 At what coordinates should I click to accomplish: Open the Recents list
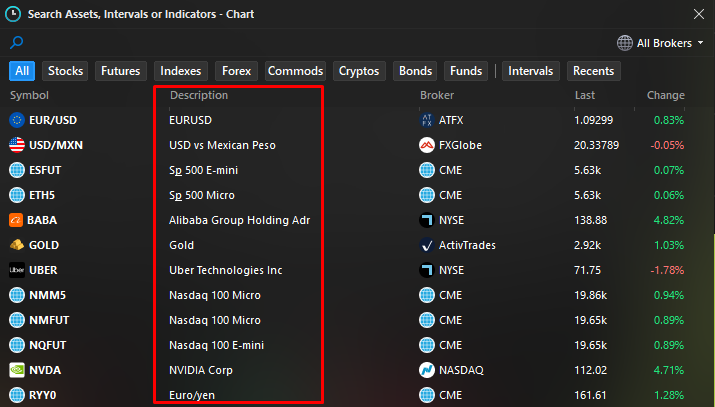point(593,71)
